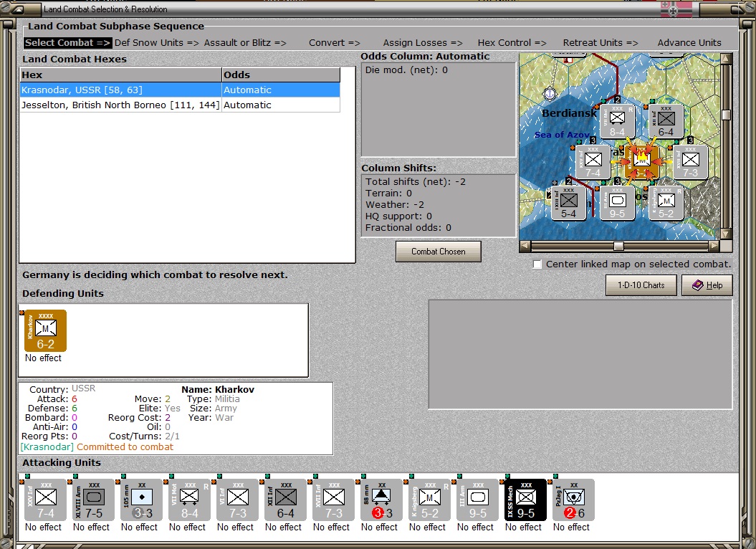Click the Krasnodar target hex on minimap
The width and height of the screenshot is (756, 549).
pyautogui.click(x=642, y=163)
